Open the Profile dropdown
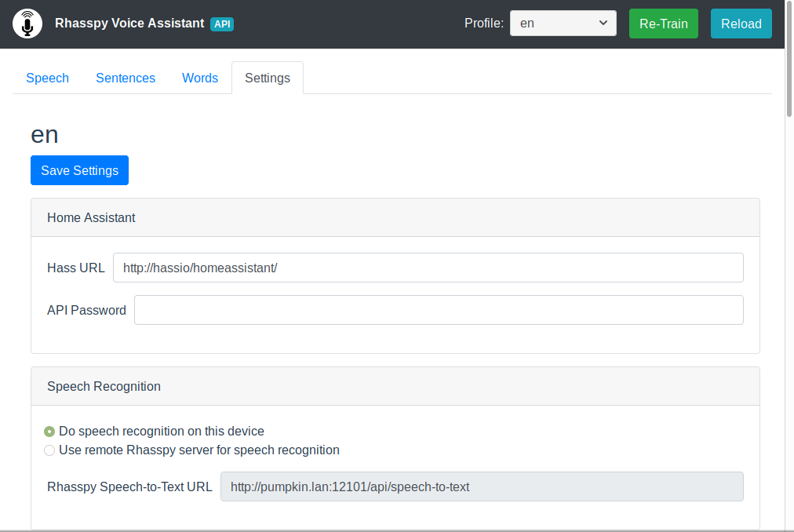The width and height of the screenshot is (794, 532). click(563, 23)
